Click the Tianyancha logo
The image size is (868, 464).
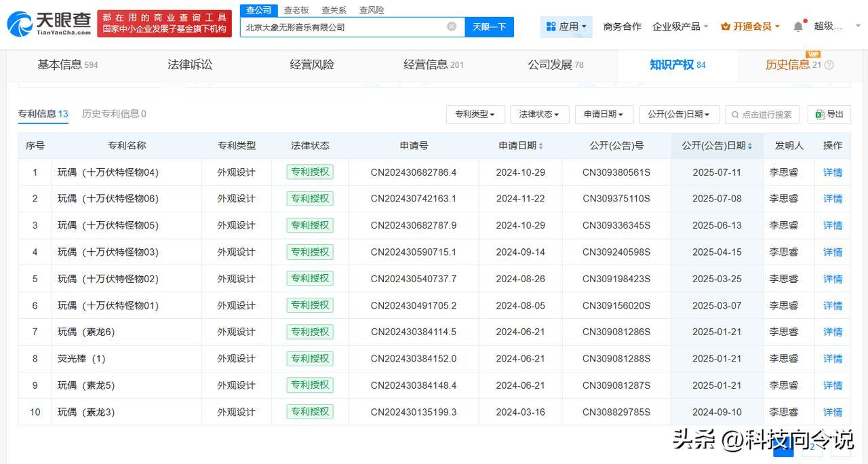click(49, 24)
